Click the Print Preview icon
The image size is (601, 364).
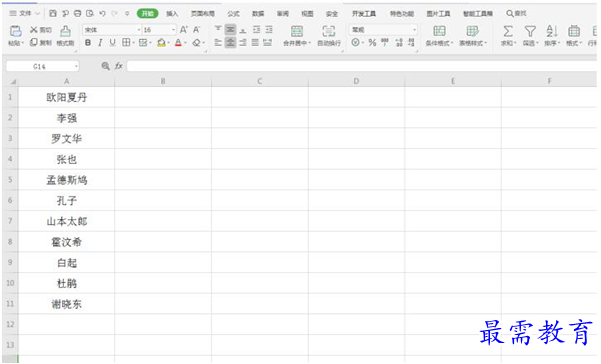pyautogui.click(x=90, y=13)
